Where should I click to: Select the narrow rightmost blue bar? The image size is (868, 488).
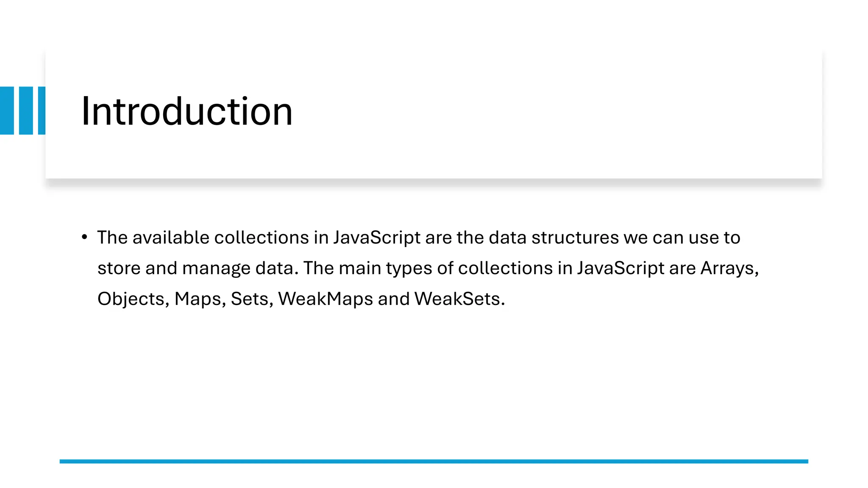coord(42,111)
